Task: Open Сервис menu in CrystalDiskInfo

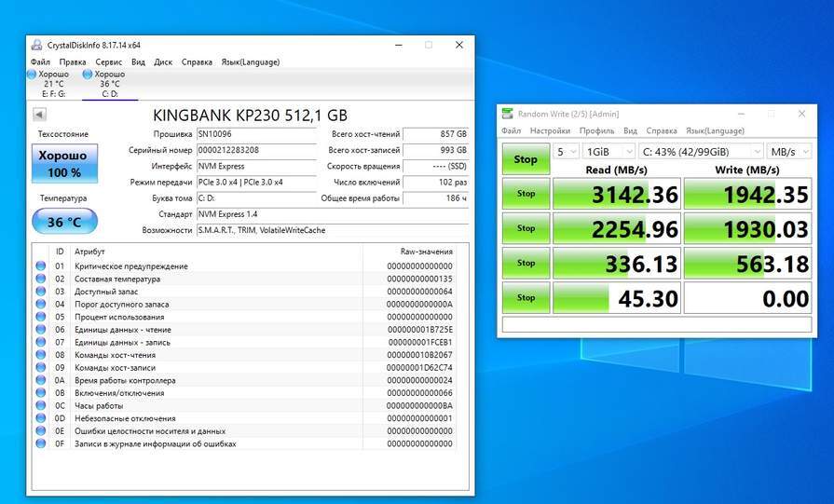Action: tap(108, 62)
